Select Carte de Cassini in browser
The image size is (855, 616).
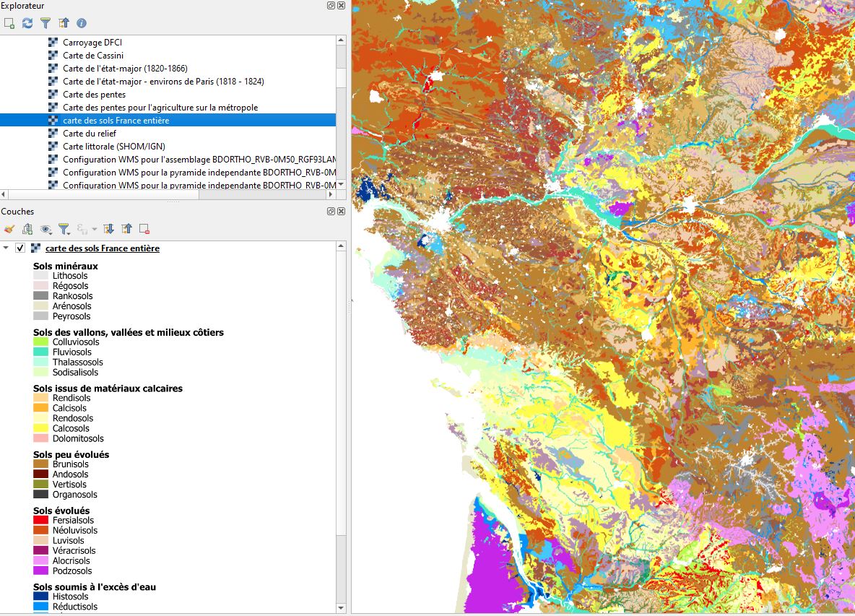pyautogui.click(x=92, y=56)
